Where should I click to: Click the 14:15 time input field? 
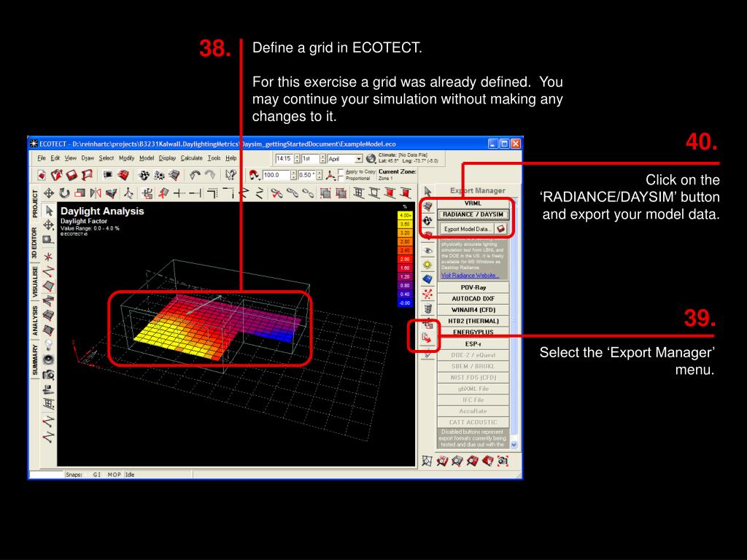point(284,158)
